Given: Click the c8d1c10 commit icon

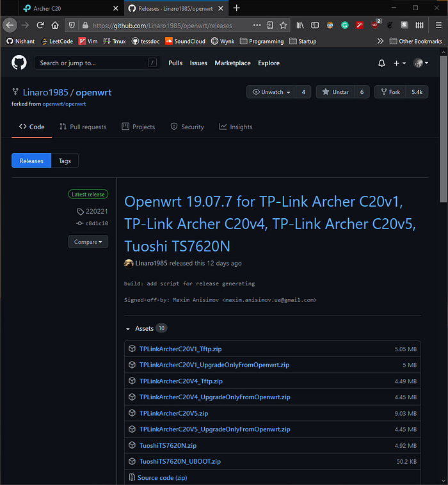Looking at the screenshot, I should tap(80, 223).
